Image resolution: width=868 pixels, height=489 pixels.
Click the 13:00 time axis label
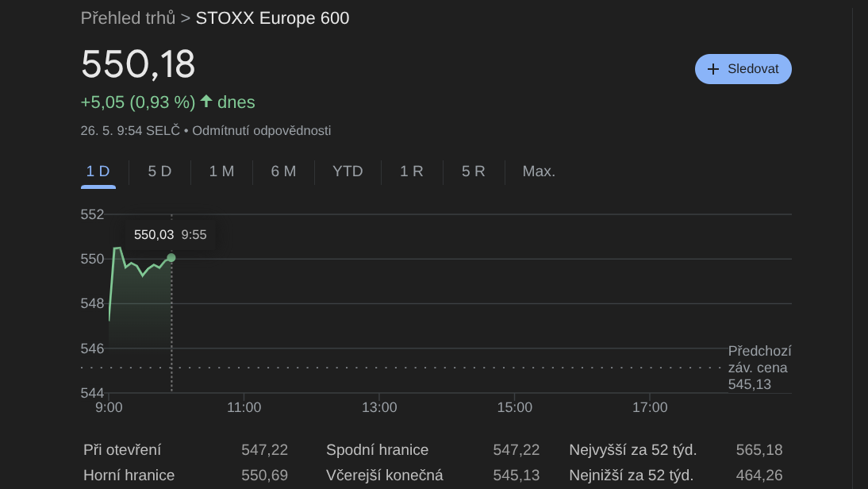379,407
